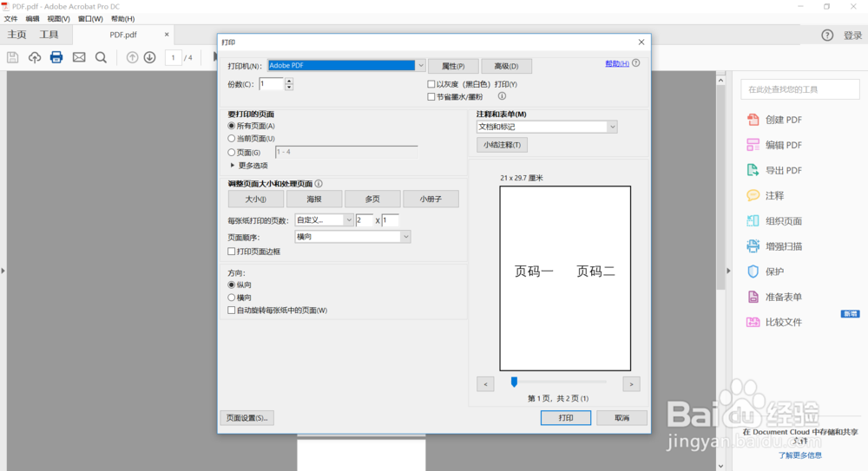Open the 窗口(W) menu
The width and height of the screenshot is (868, 471).
[90, 19]
